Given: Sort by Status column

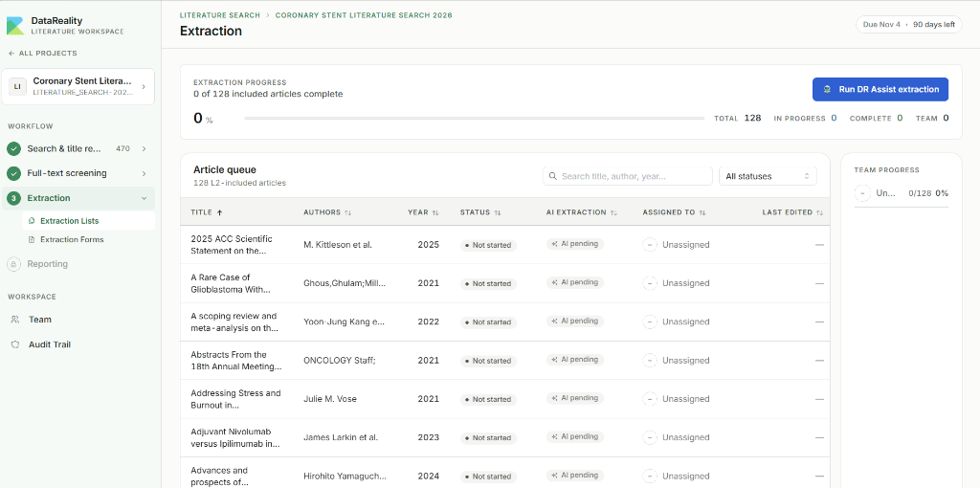Looking at the screenshot, I should pyautogui.click(x=480, y=212).
